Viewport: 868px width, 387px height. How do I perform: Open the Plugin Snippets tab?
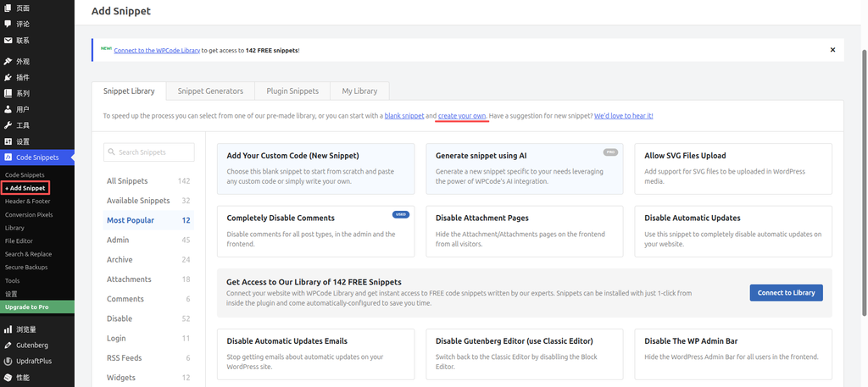click(x=292, y=91)
